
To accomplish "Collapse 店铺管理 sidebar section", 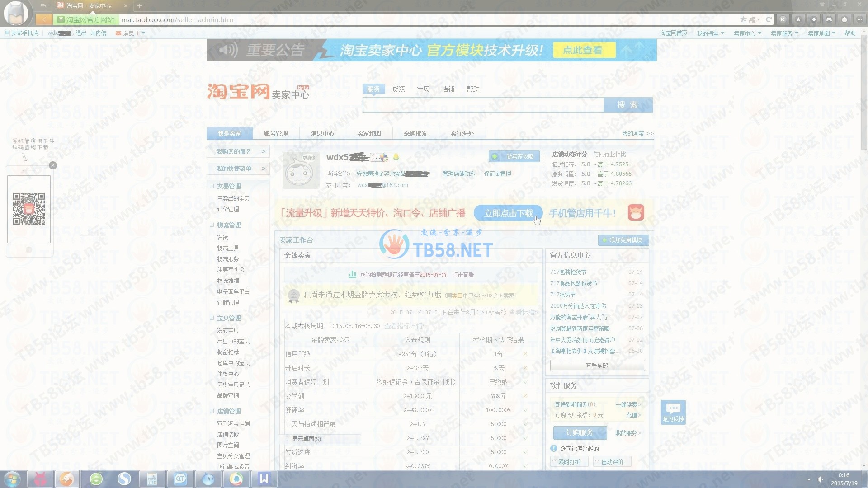I will [x=212, y=411].
